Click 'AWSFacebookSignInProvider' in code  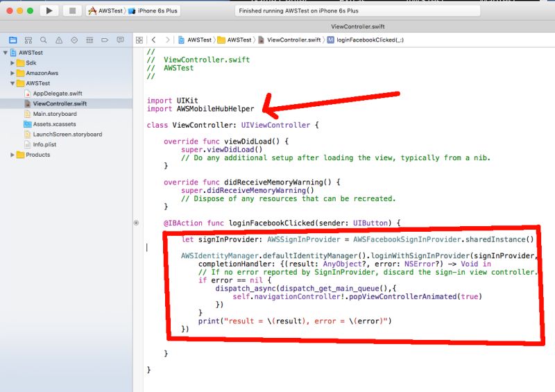point(407,239)
